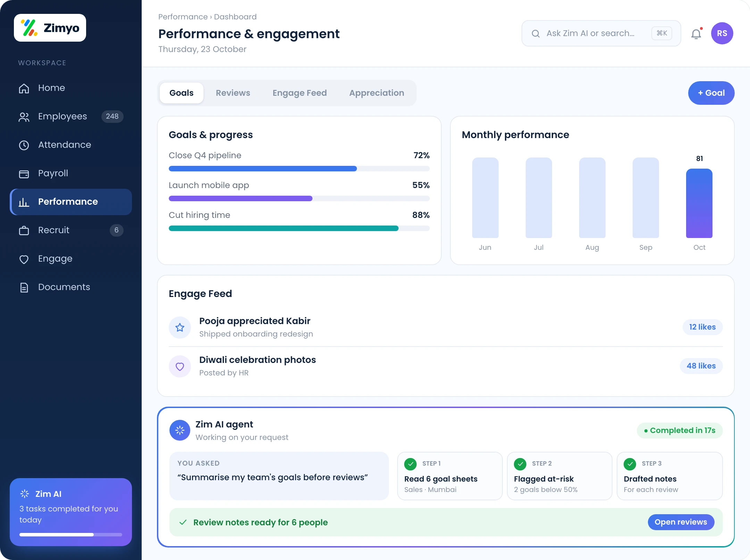Click the star icon beside Pooja appreciated Kabir
The width and height of the screenshot is (750, 560).
pos(180,328)
